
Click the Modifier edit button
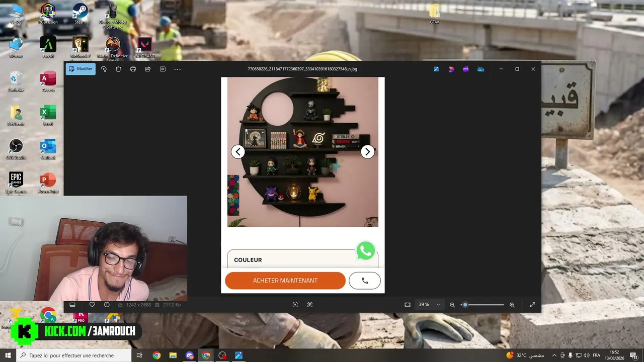coord(80,69)
